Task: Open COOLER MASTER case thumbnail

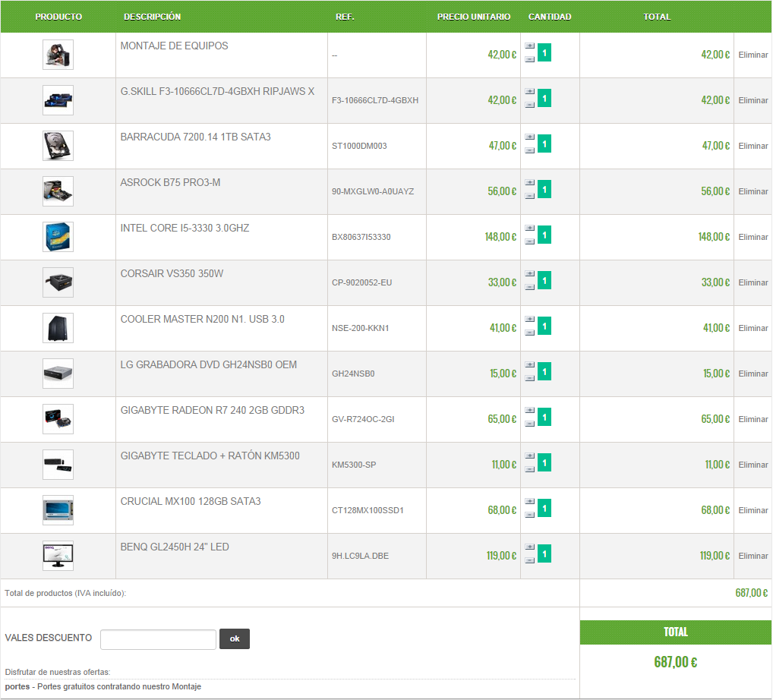Action: pyautogui.click(x=58, y=328)
